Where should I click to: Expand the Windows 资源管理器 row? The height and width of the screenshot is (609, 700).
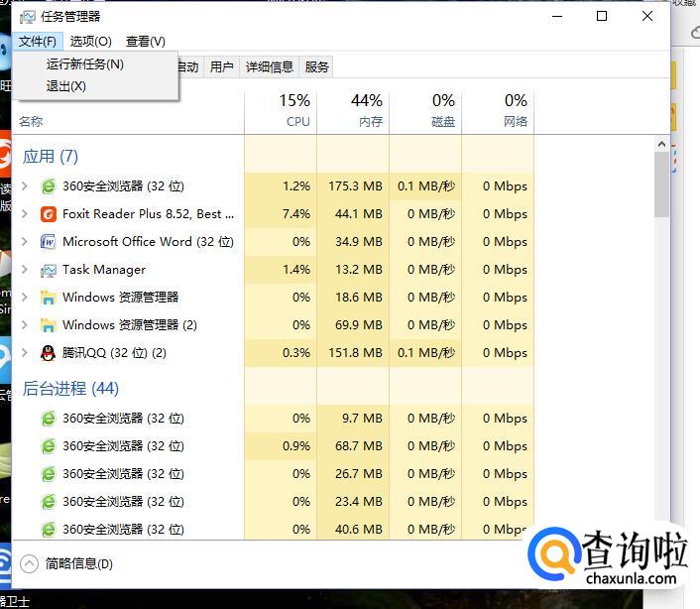(25, 297)
